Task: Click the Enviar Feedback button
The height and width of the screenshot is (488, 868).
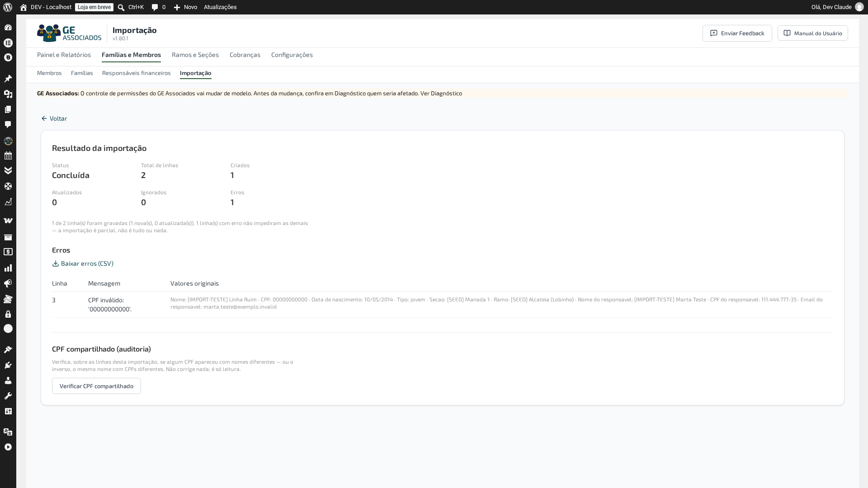Action: [x=737, y=33]
